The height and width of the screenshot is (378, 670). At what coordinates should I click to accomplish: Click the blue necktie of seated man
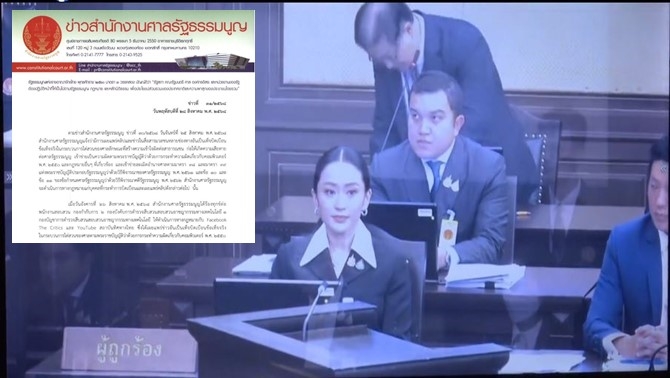pos(436,178)
